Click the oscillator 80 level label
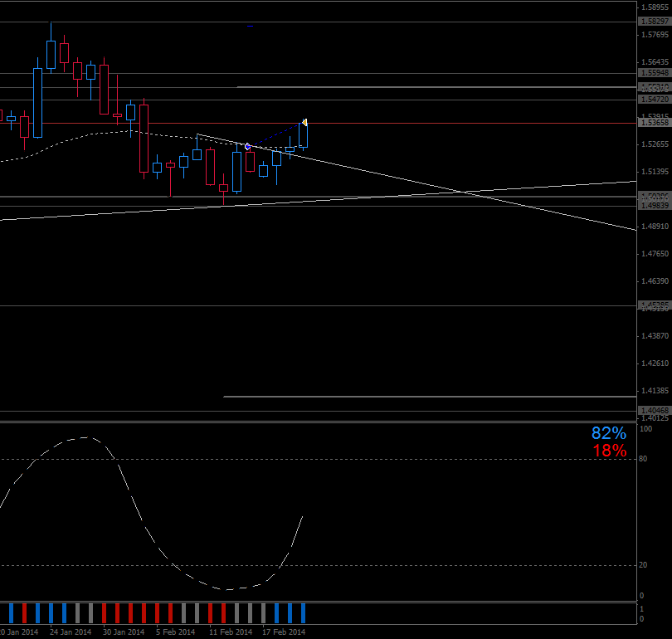 tap(643, 459)
